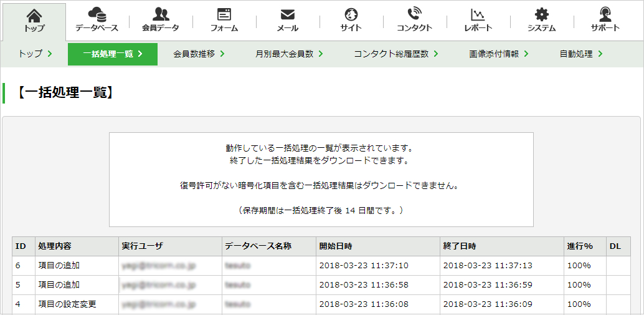Open the コンタクト phone icon

pyautogui.click(x=414, y=14)
